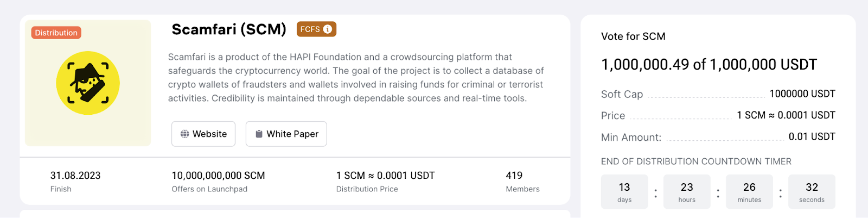Screen dimensions: 868x218
Task: Click the Scamfari yellow logo image
Action: (88, 83)
